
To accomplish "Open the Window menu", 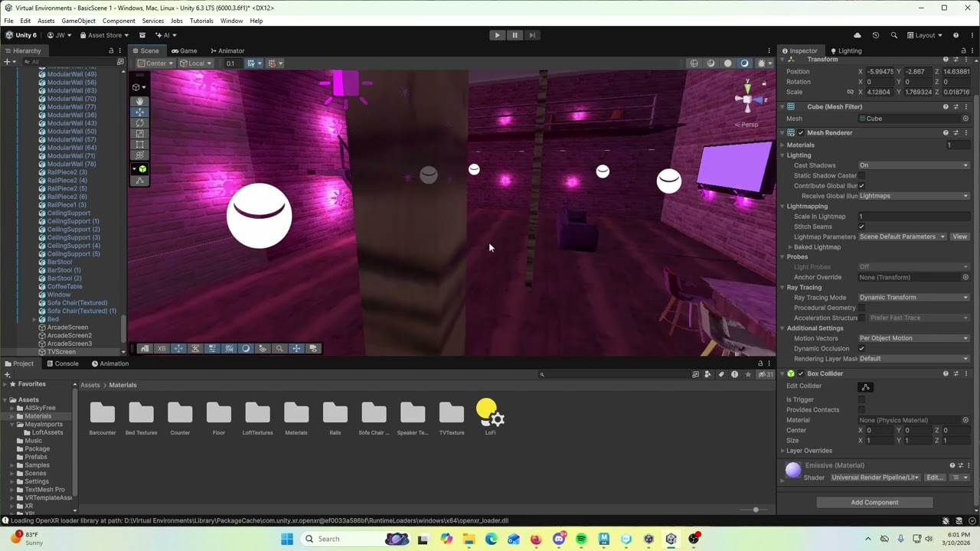I will pyautogui.click(x=231, y=21).
